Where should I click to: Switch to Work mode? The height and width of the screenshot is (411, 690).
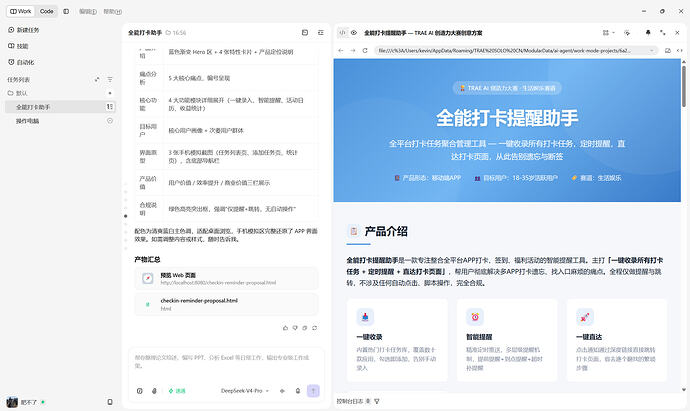20,11
